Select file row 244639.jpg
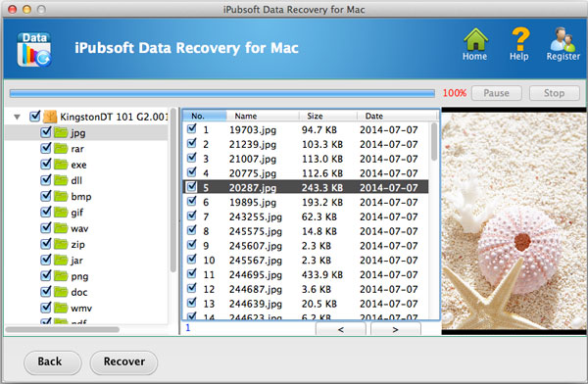The height and width of the screenshot is (384, 588). tap(306, 304)
